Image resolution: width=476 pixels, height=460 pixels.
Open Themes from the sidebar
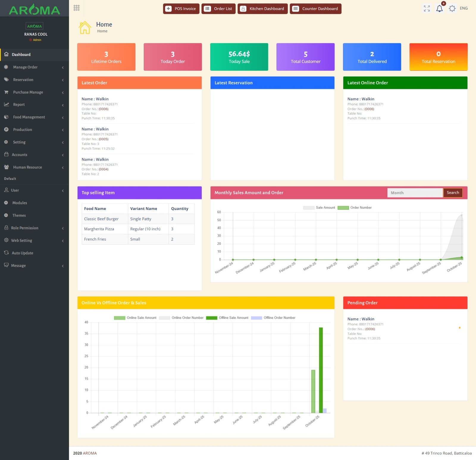point(19,215)
